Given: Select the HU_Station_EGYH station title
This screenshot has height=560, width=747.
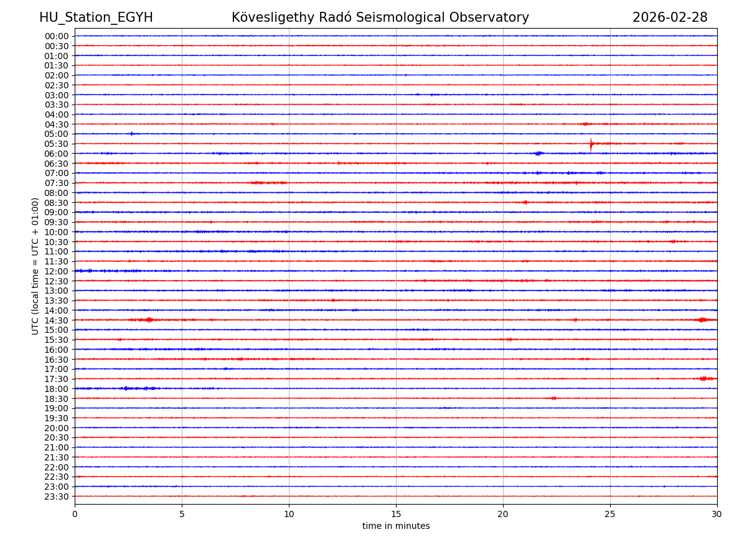Looking at the screenshot, I should pyautogui.click(x=96, y=17).
